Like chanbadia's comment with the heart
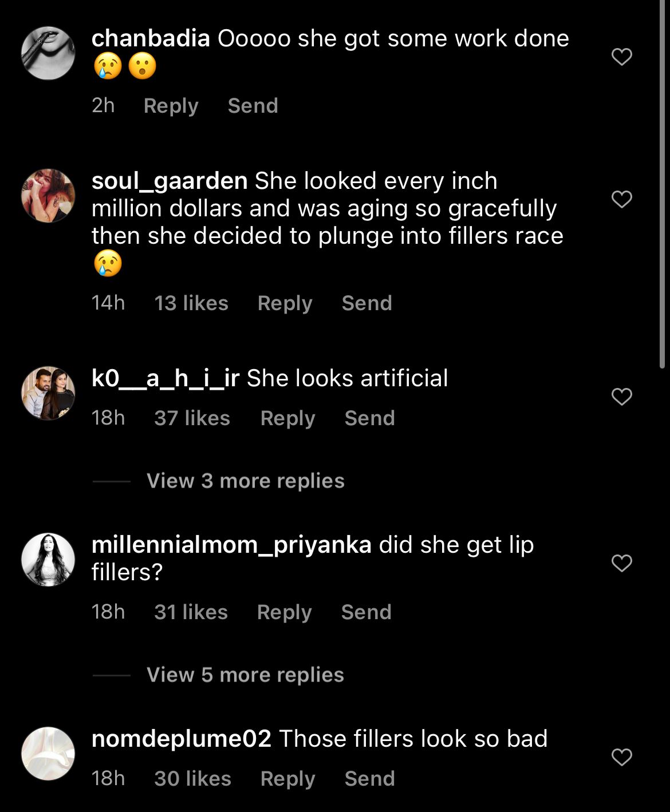The height and width of the screenshot is (812, 670). click(x=621, y=57)
